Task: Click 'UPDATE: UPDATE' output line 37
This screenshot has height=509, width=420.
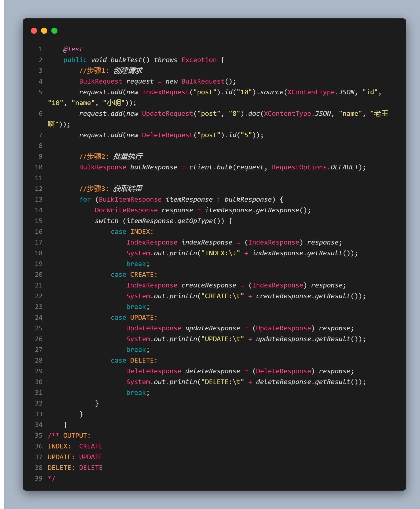Action: [75, 457]
